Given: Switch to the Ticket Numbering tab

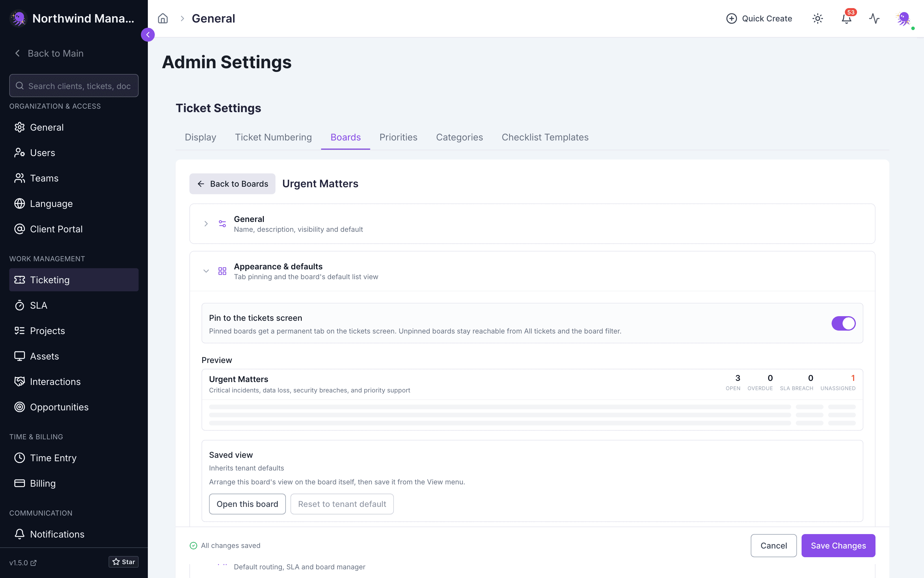Looking at the screenshot, I should pos(273,137).
